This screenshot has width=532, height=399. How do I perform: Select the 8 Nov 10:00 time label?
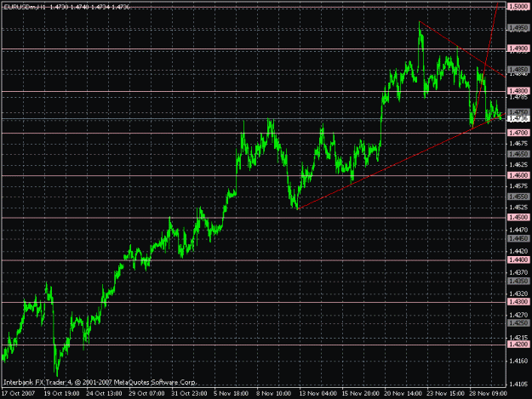click(x=274, y=394)
